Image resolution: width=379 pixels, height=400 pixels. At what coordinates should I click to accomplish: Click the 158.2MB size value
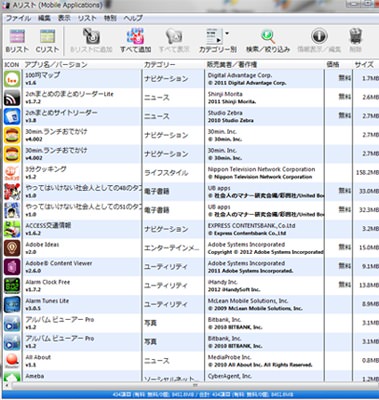[x=367, y=173]
